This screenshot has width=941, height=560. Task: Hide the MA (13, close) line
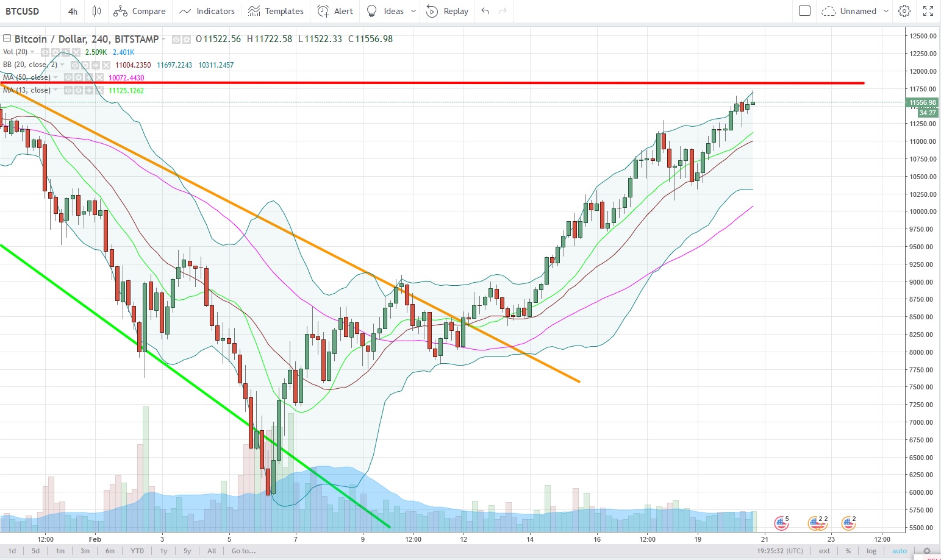point(68,90)
